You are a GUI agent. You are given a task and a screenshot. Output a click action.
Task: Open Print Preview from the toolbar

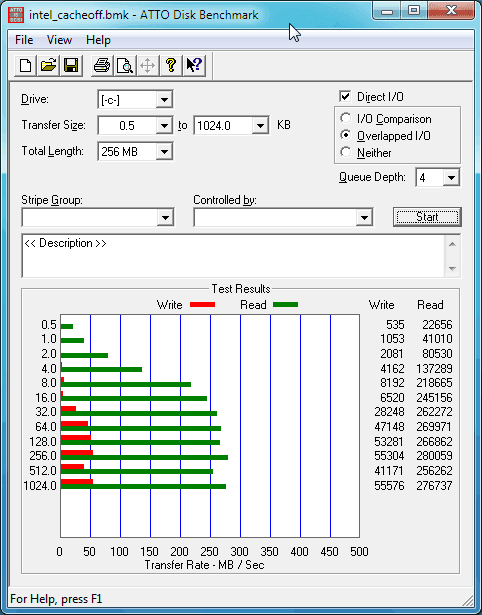pos(125,65)
